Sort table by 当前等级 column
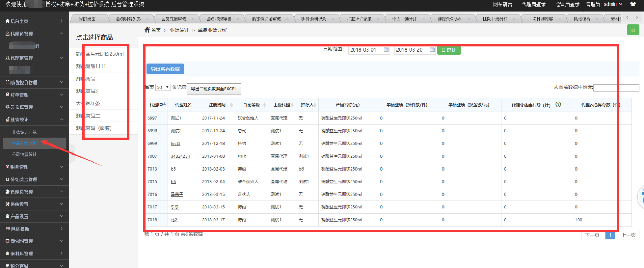The image size is (644, 268). click(x=251, y=105)
